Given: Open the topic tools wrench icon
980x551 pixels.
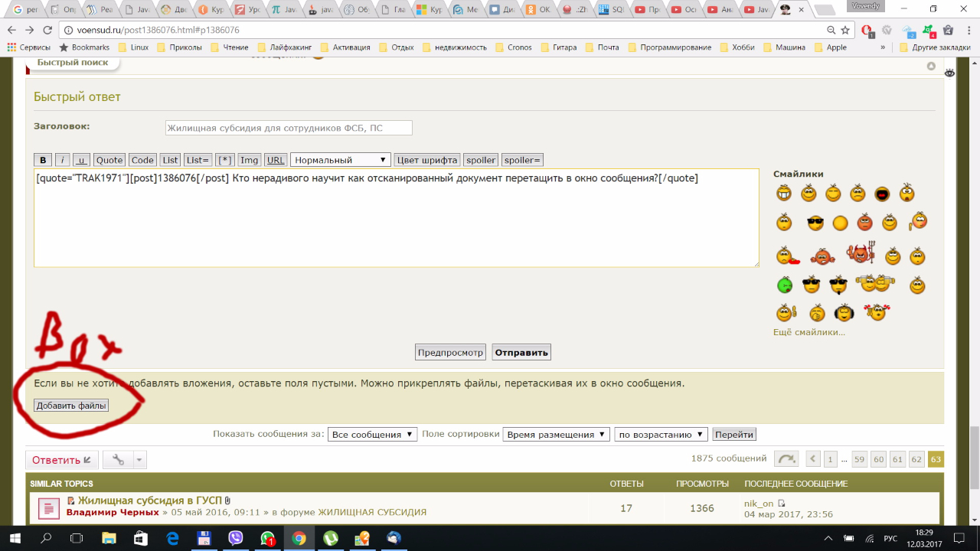Looking at the screenshot, I should tap(118, 460).
